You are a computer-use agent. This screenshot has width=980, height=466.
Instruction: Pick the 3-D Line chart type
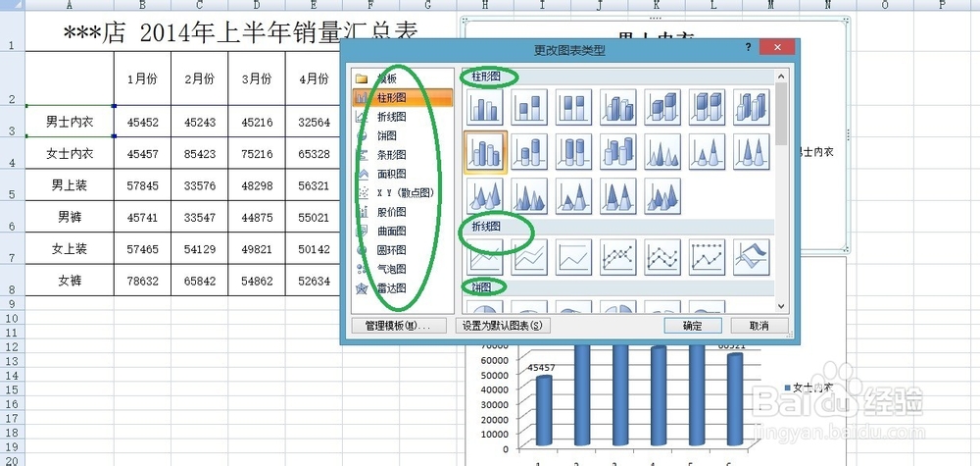pos(752,256)
